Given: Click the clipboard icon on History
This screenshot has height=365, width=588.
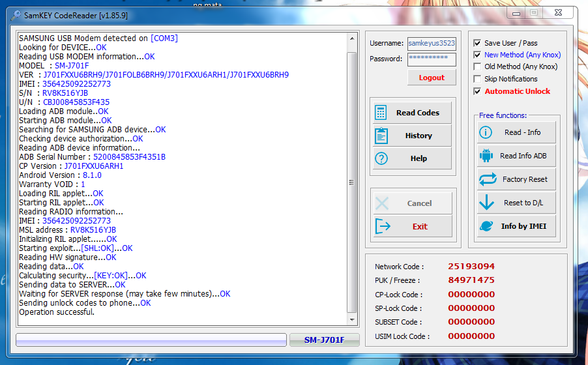Looking at the screenshot, I should click(381, 136).
